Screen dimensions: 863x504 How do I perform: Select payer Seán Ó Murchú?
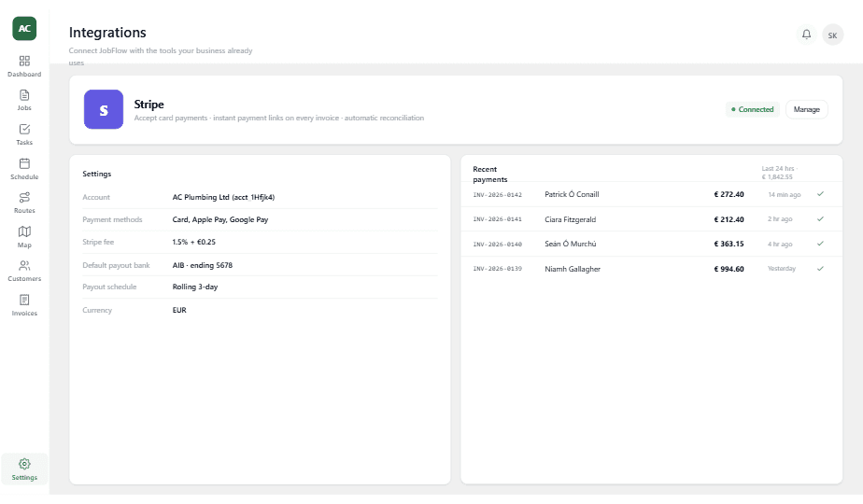coord(570,244)
